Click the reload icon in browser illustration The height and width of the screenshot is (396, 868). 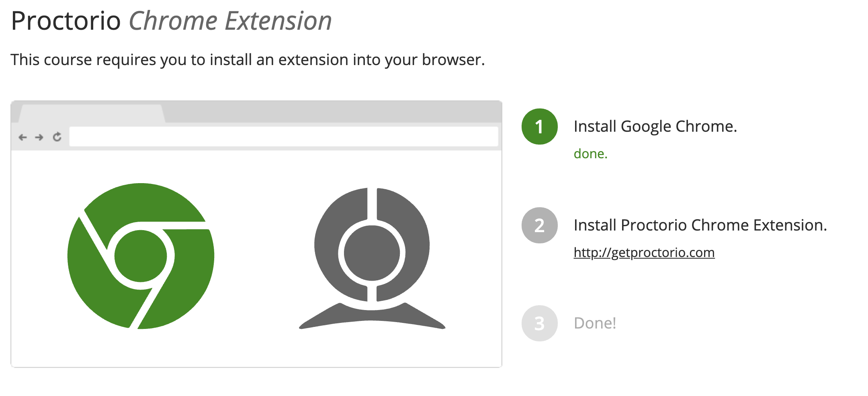57,137
